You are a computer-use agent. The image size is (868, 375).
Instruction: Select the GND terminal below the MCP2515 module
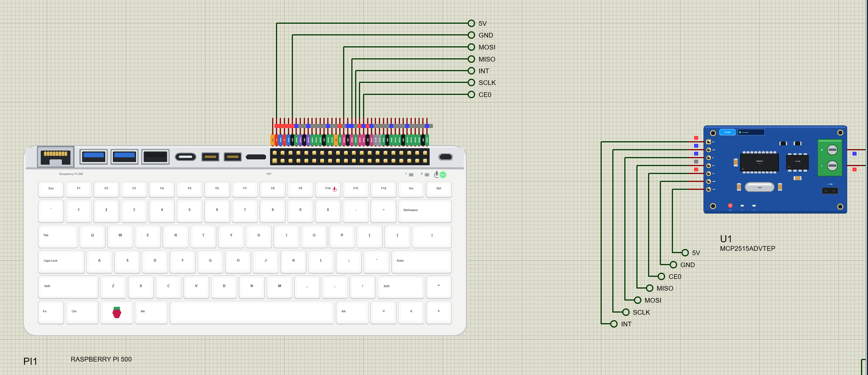[x=673, y=265]
